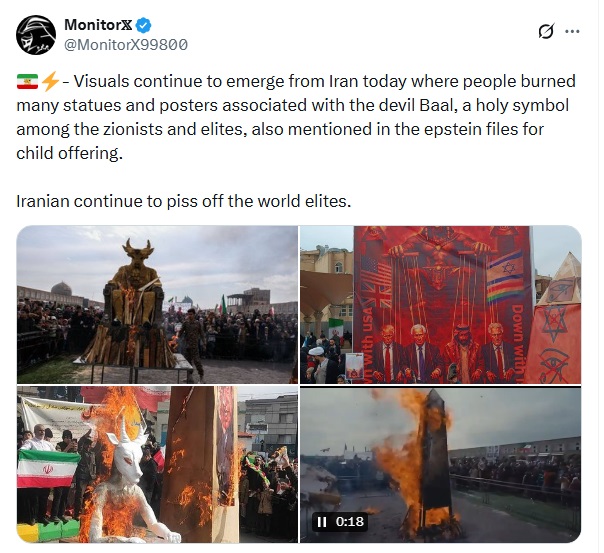Image resolution: width=604 pixels, height=553 pixels.
Task: Open the horned statue bonfire photo
Action: pos(157,305)
